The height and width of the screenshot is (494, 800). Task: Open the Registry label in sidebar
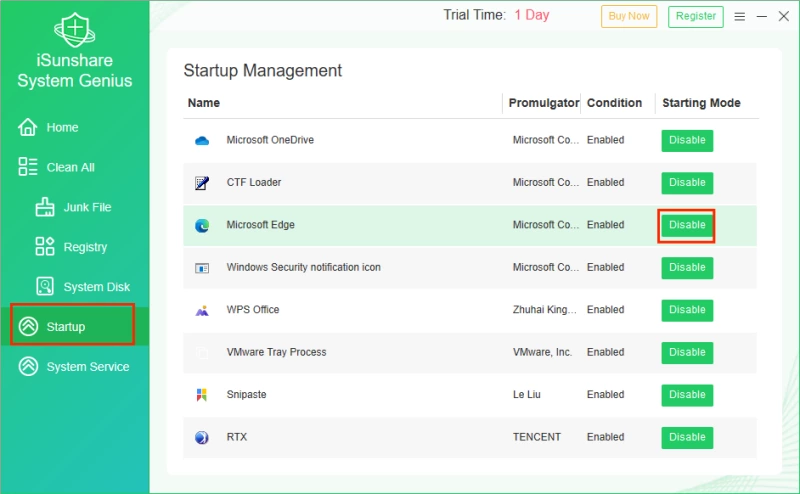[x=85, y=247]
